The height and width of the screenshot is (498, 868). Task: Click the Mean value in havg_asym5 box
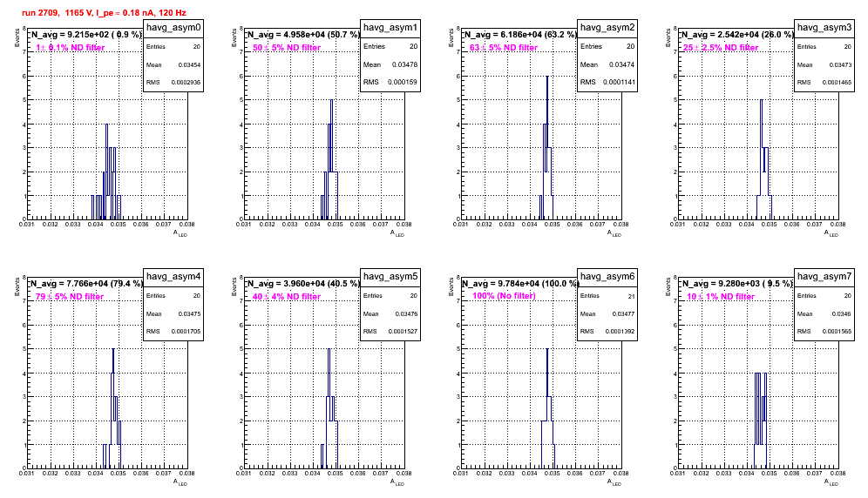point(406,313)
